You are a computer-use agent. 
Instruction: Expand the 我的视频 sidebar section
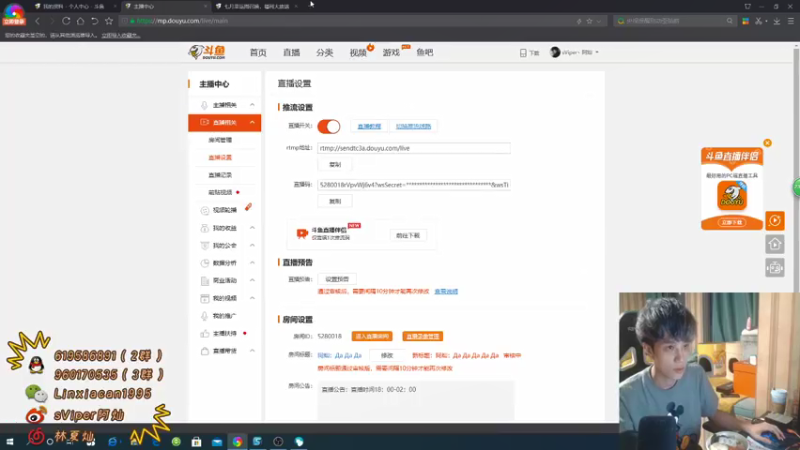(252, 297)
